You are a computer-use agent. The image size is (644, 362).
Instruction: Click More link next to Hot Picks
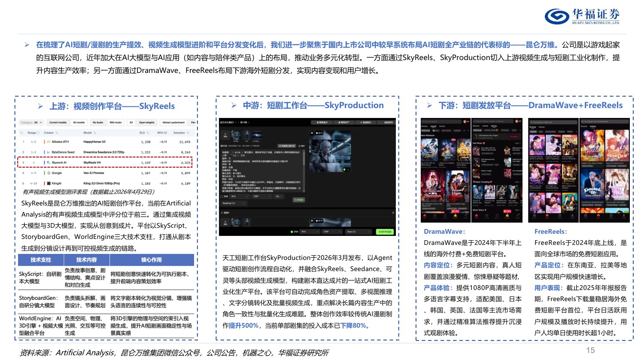[x=518, y=143]
